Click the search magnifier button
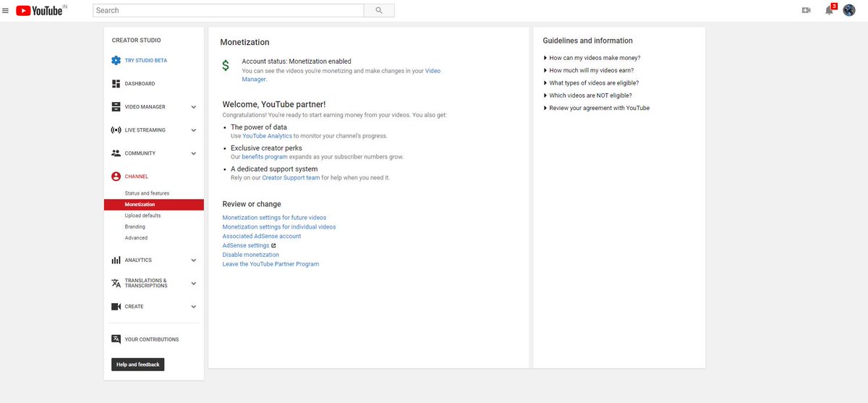 click(379, 10)
